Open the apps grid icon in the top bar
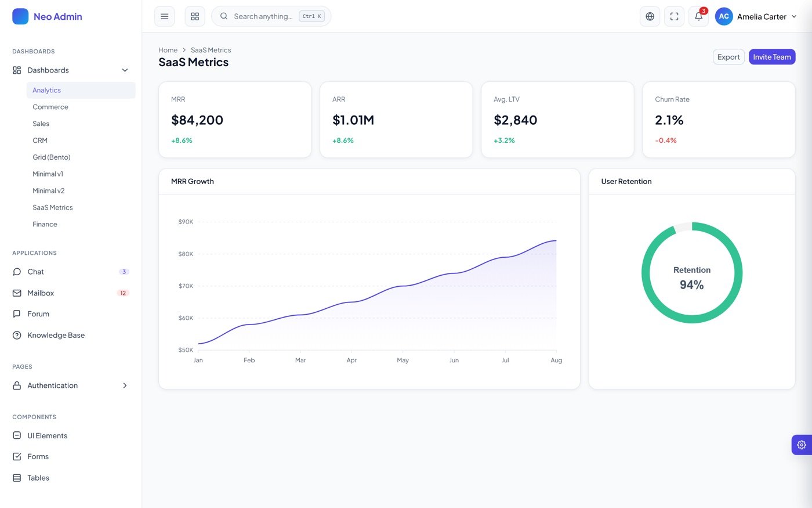This screenshot has width=812, height=508. [x=195, y=16]
